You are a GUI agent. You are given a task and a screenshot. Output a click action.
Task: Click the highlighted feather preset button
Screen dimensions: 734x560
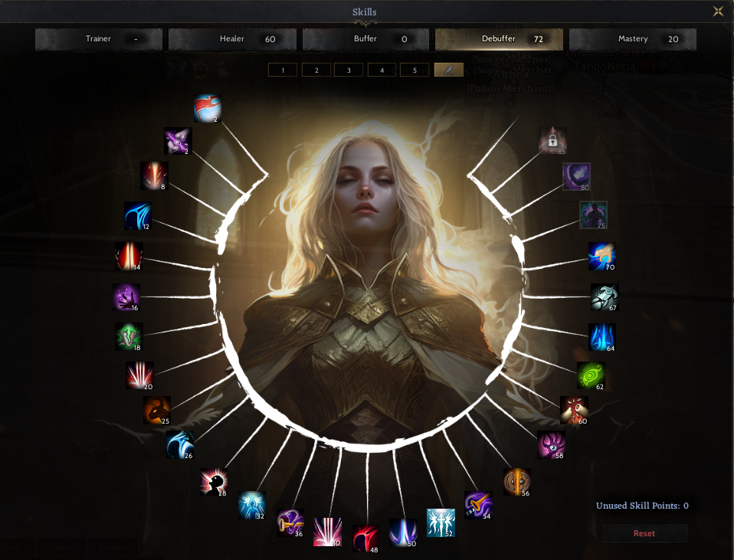tap(448, 70)
